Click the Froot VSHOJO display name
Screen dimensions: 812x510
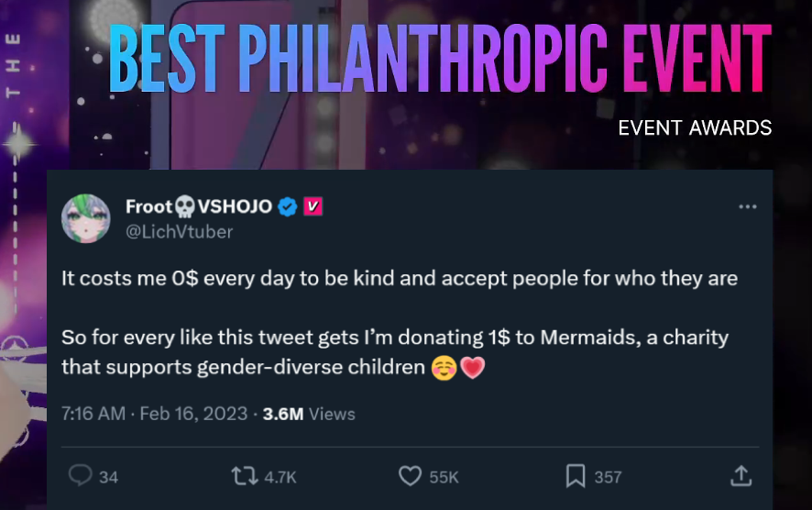pyautogui.click(x=199, y=206)
